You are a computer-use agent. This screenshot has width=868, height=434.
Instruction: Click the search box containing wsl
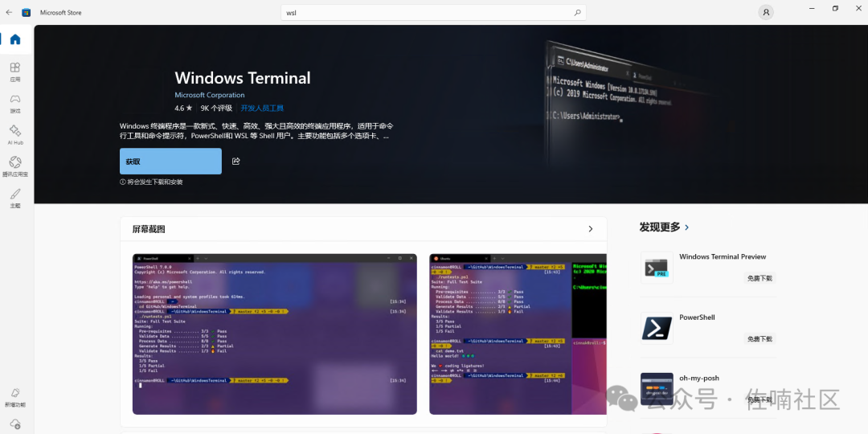coord(433,12)
